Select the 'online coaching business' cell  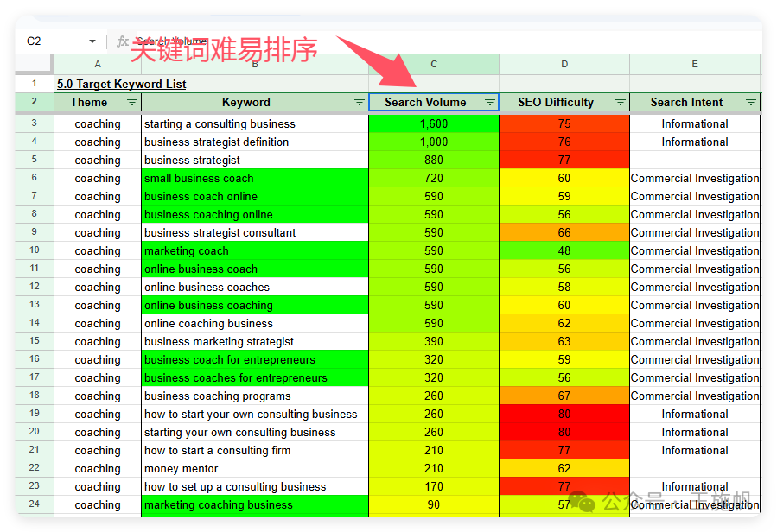click(255, 324)
